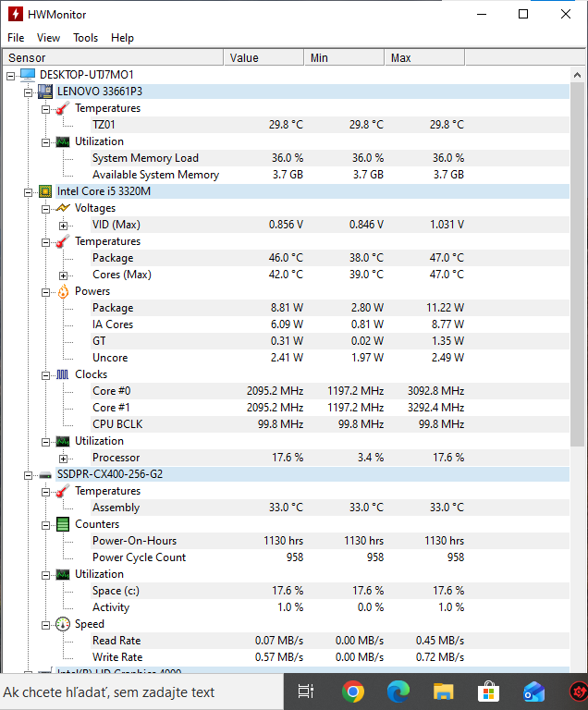Click the graph icon for CPU Utilization
588x710 pixels.
pyautogui.click(x=63, y=441)
